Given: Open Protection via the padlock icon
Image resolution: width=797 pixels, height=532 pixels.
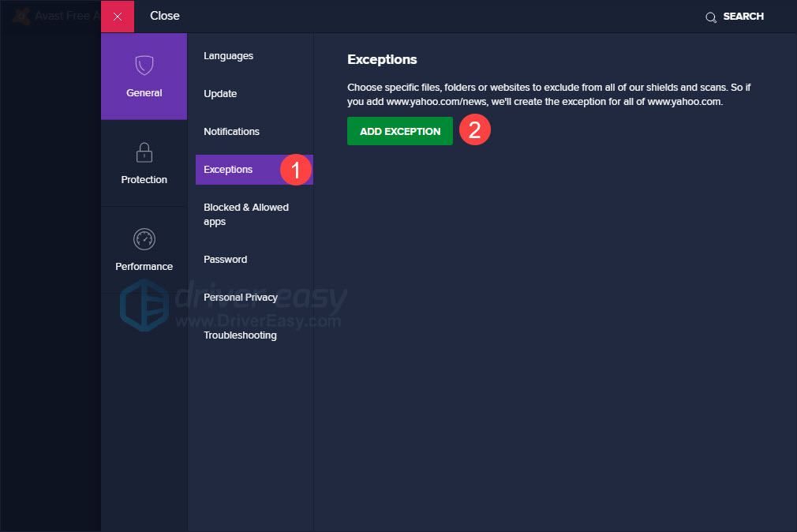Looking at the screenshot, I should (144, 152).
